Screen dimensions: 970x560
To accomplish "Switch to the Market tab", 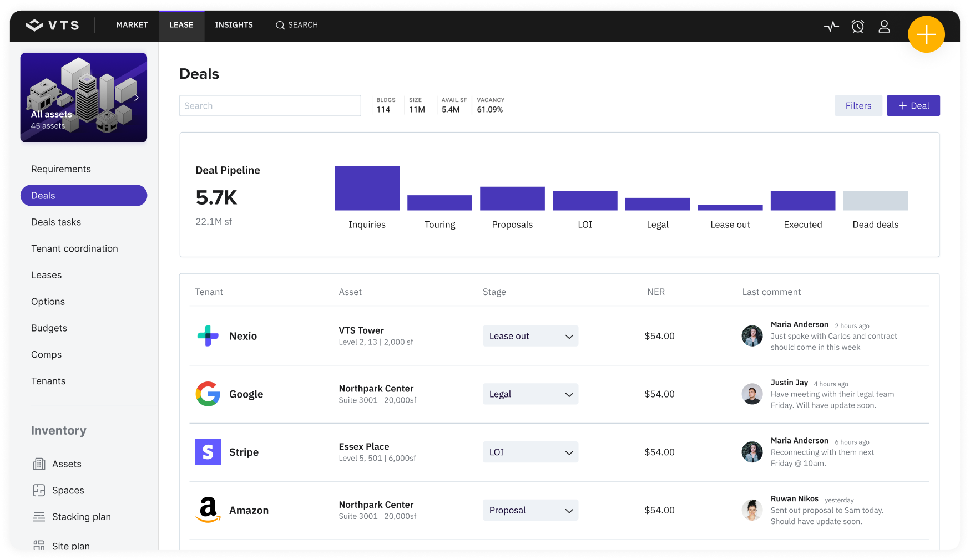I will click(x=132, y=25).
